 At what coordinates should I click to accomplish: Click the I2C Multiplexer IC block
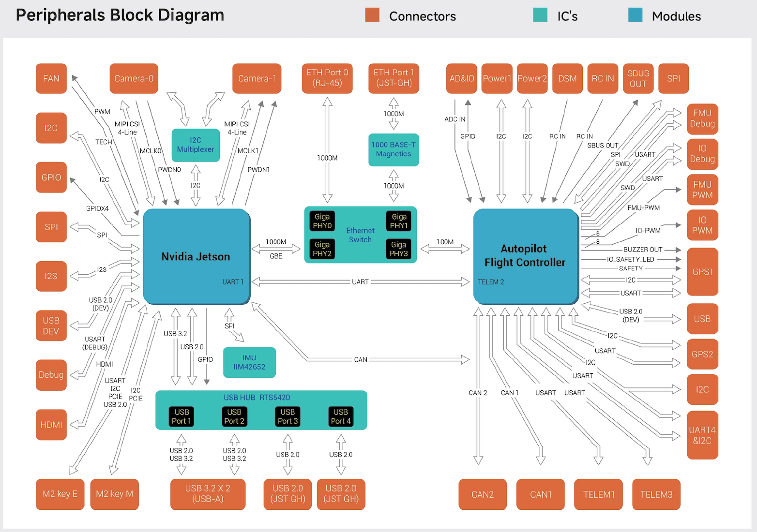196,145
